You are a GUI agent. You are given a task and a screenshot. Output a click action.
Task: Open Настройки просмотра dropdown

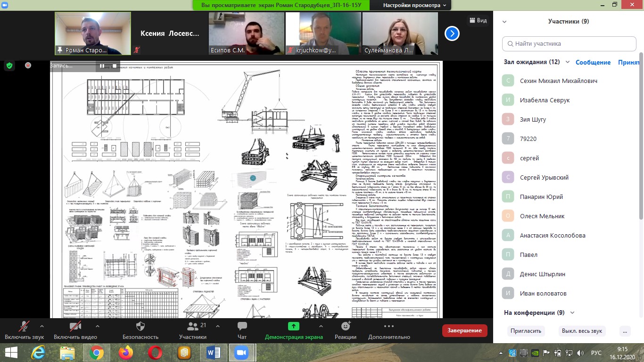click(x=414, y=5)
